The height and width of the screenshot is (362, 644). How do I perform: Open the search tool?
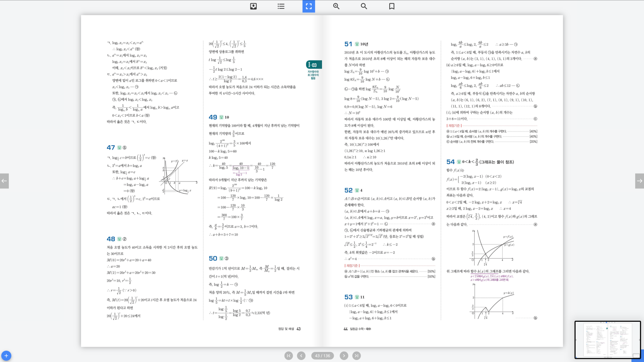tap(364, 6)
